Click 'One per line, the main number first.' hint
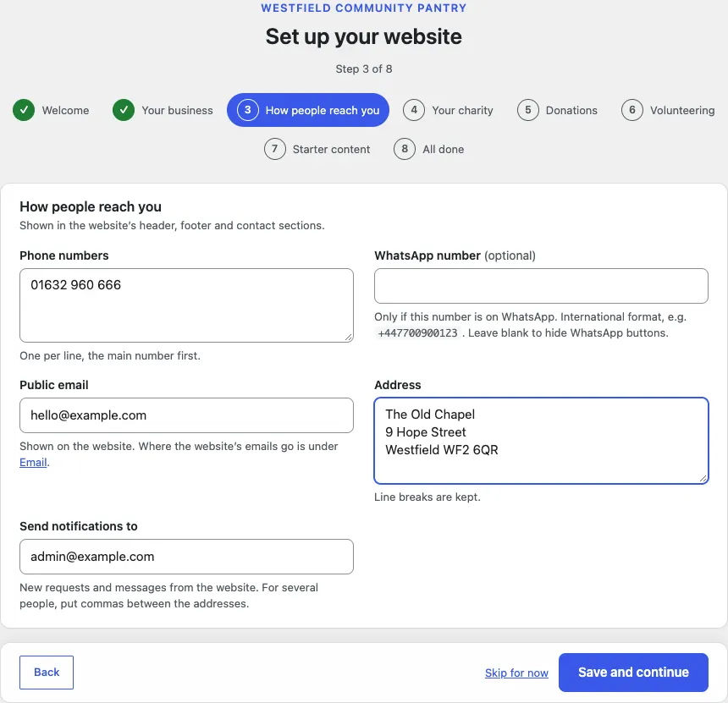Viewport: 728px width, 703px height. pos(110,356)
